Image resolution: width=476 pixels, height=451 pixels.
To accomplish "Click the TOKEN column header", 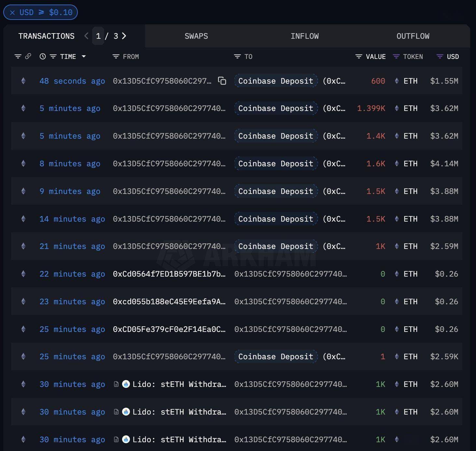I will click(413, 57).
